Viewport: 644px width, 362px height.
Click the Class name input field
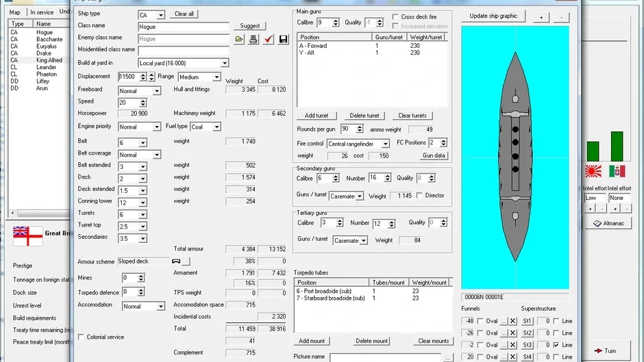pos(184,27)
